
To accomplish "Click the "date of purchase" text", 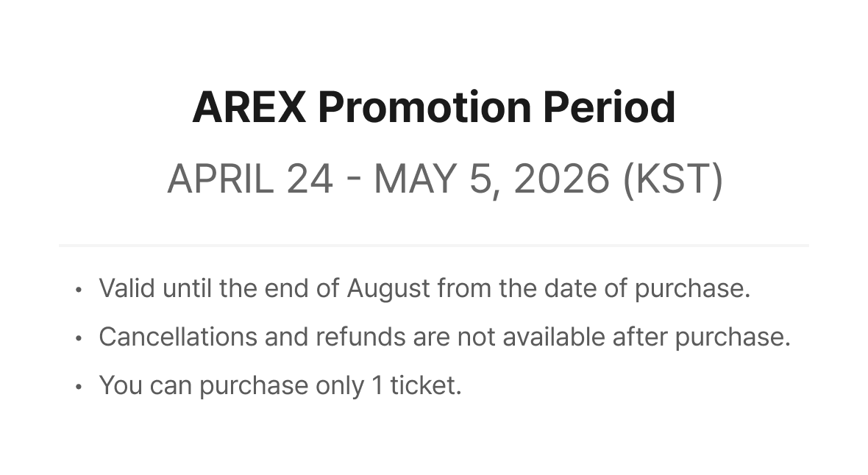I will 647,288.
